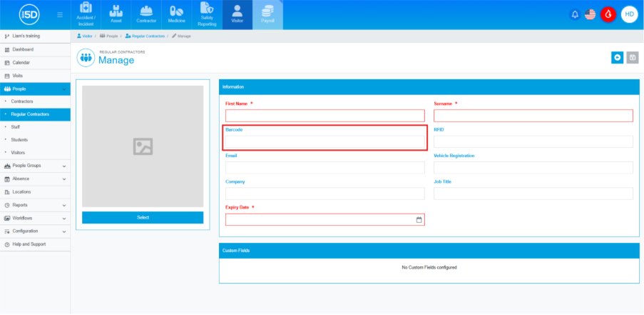Open the Accident / Incident module
The width and height of the screenshot is (644, 315).
coord(86,14)
